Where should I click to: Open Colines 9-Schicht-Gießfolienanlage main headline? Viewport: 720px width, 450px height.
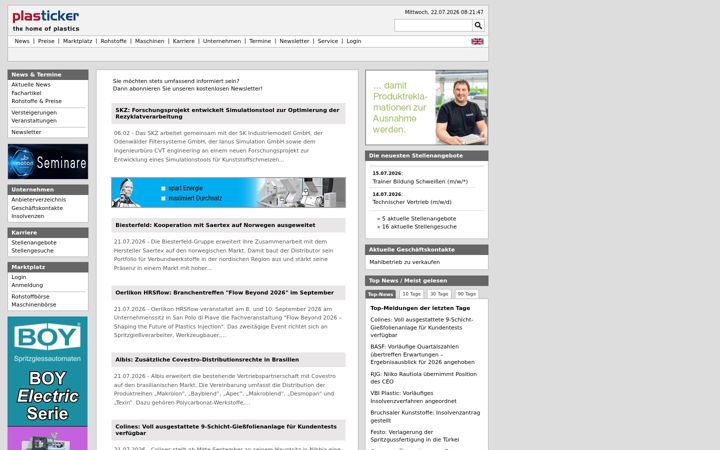[x=228, y=430]
